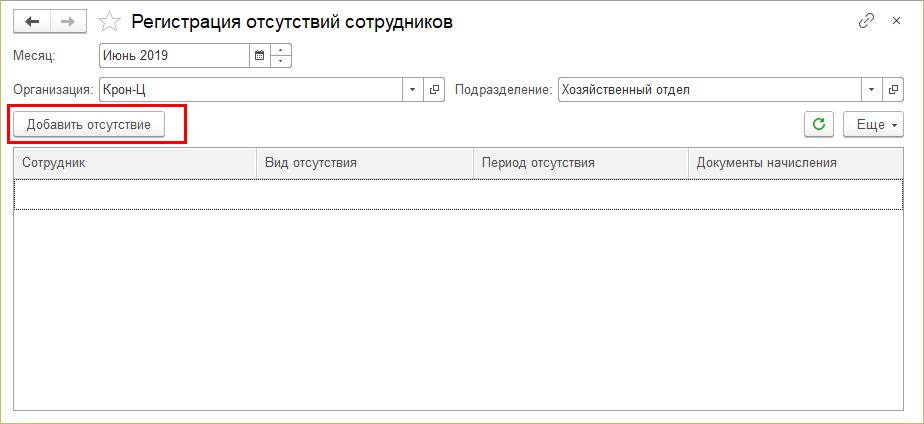Click the Период отсутствия column header
This screenshot has height=424, width=924.
580,162
